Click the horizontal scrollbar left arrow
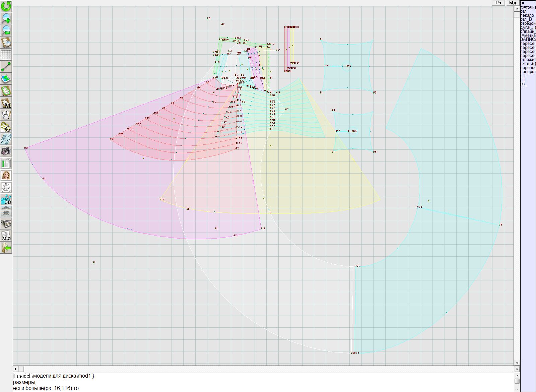Screen dimensions: 536x392 click(15, 369)
